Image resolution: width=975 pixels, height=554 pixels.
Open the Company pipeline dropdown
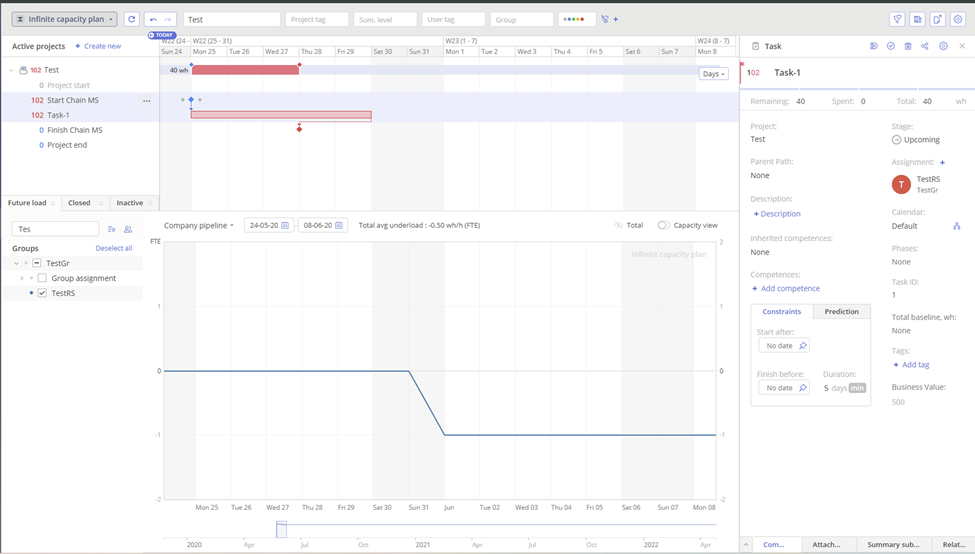click(199, 225)
